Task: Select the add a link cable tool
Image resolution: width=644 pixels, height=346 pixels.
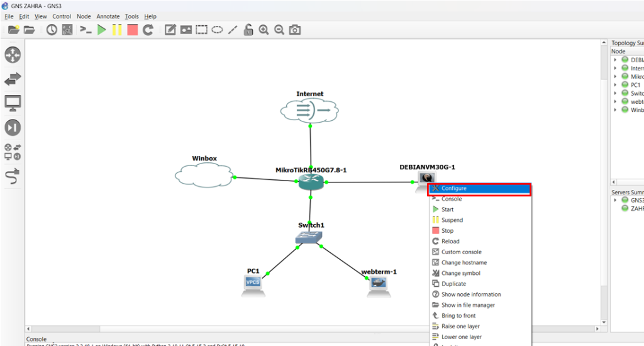Action: pos(13,177)
